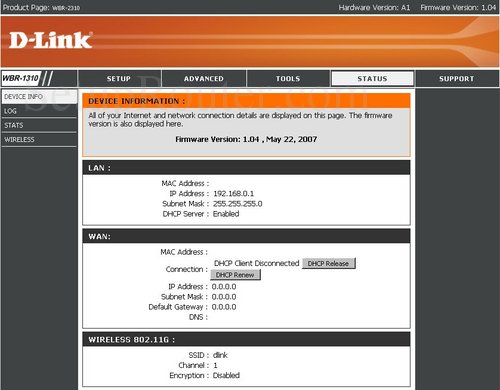The image size is (500, 390).
Task: Click the Product Page WBR-2310 link
Action: [x=41, y=7]
